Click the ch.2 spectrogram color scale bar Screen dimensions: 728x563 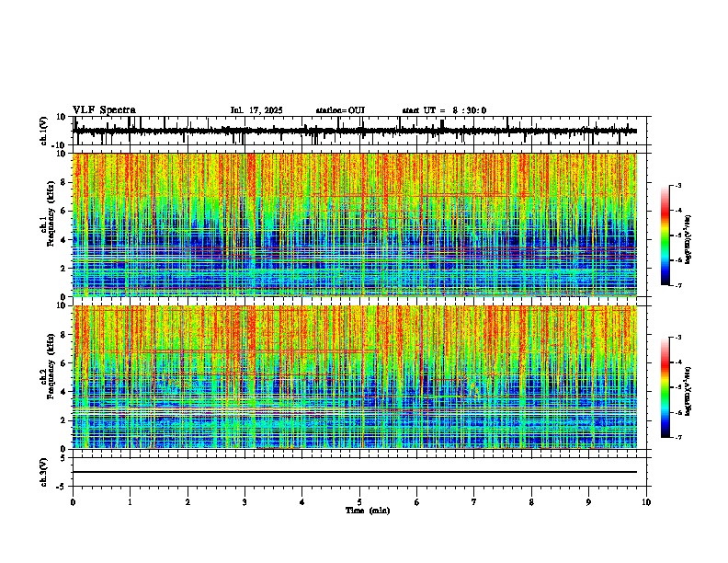(665, 387)
